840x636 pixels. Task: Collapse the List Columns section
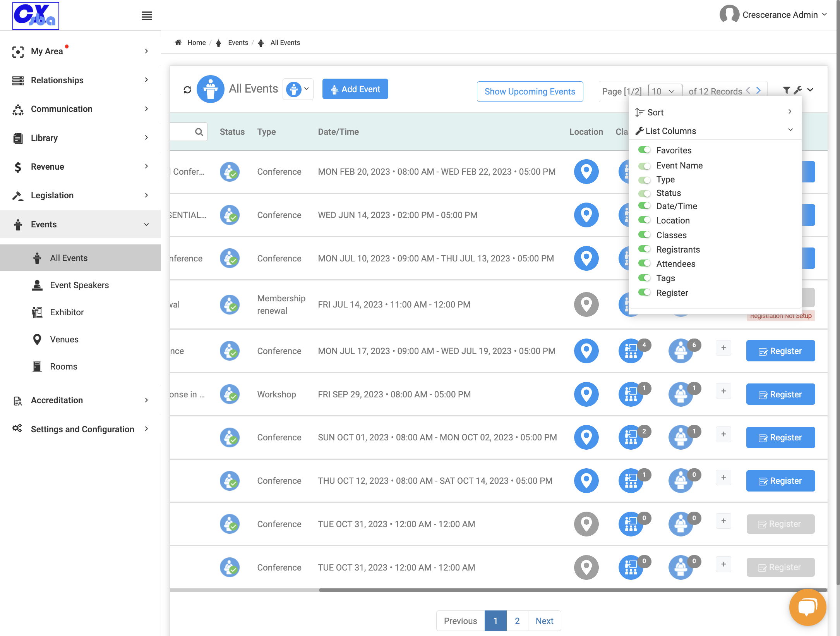[x=715, y=131]
